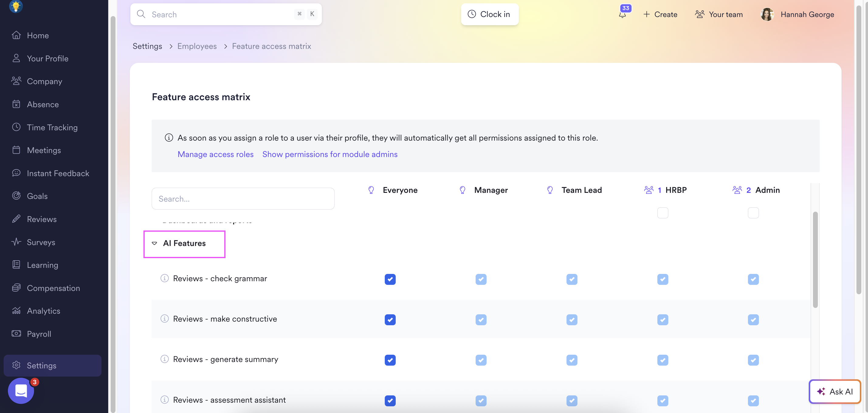
Task: Tick the empty checkbox under Admin column
Action: click(753, 213)
